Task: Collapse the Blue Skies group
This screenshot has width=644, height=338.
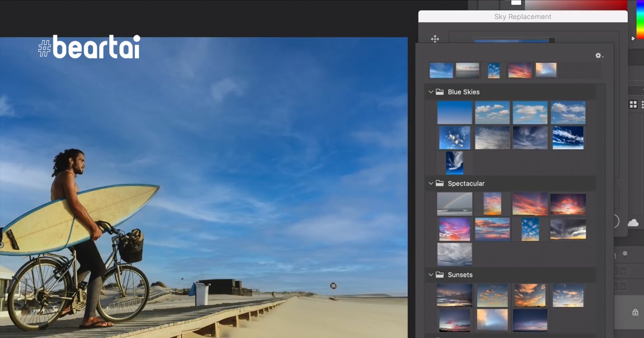Action: tap(431, 92)
